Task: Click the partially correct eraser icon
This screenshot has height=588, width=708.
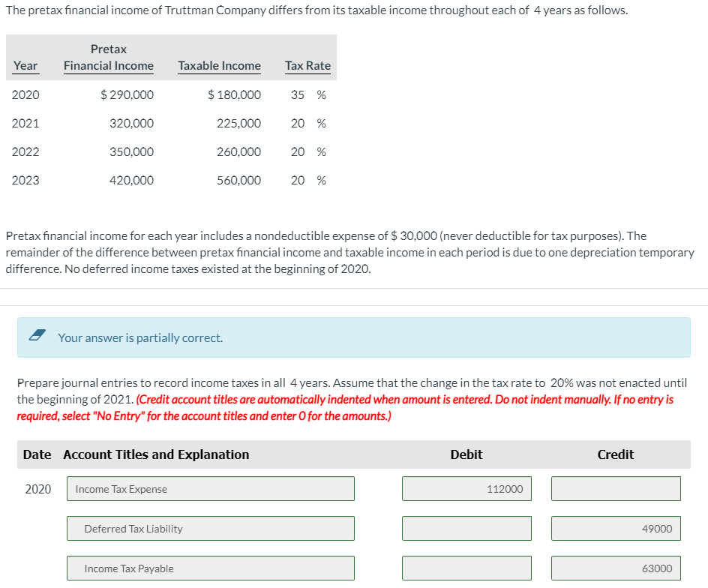Action: (x=37, y=335)
